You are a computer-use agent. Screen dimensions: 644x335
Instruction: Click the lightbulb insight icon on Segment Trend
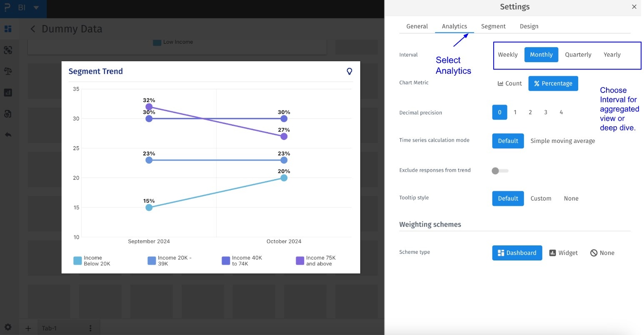(349, 71)
